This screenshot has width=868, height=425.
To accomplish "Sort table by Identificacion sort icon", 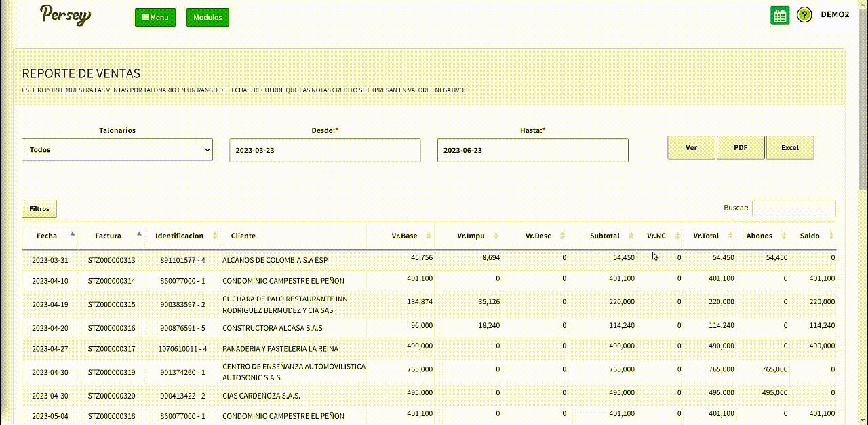I will [x=215, y=236].
